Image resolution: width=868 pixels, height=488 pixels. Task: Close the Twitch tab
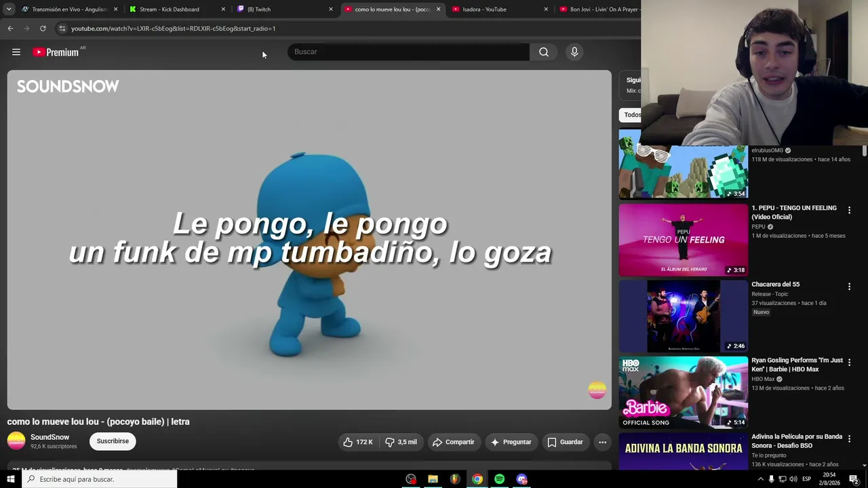tap(331, 9)
